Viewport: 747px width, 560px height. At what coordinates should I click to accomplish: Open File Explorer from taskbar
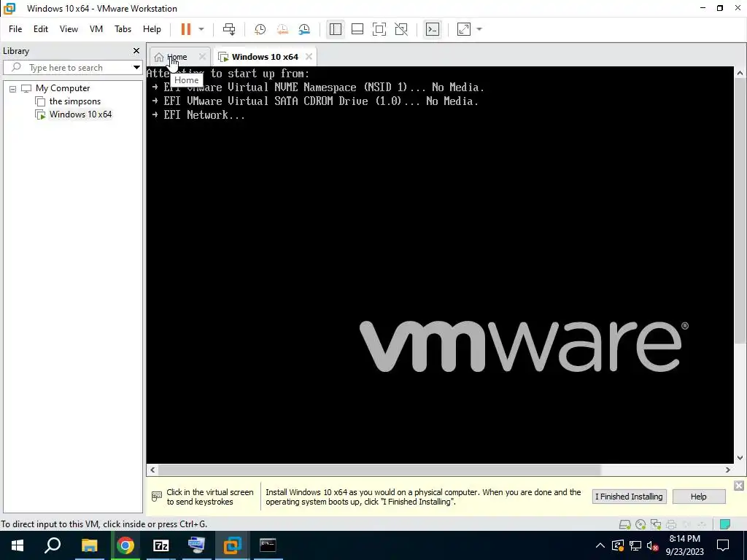coord(89,545)
